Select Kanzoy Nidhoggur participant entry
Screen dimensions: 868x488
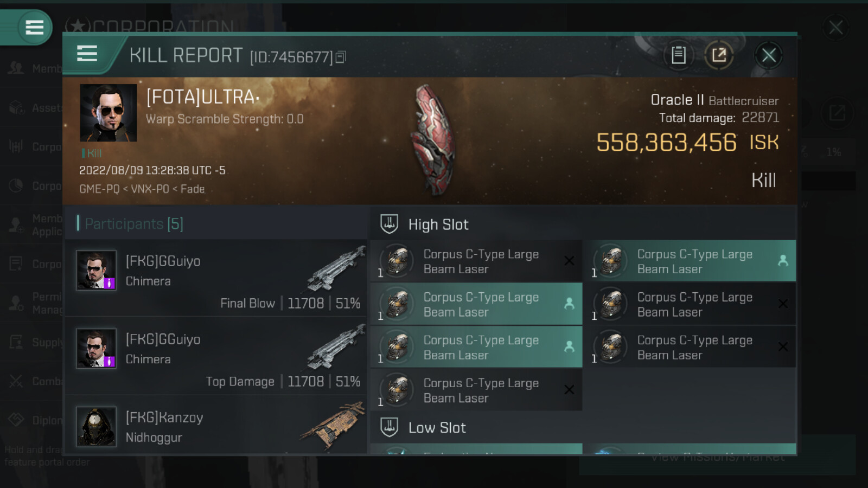pyautogui.click(x=216, y=425)
